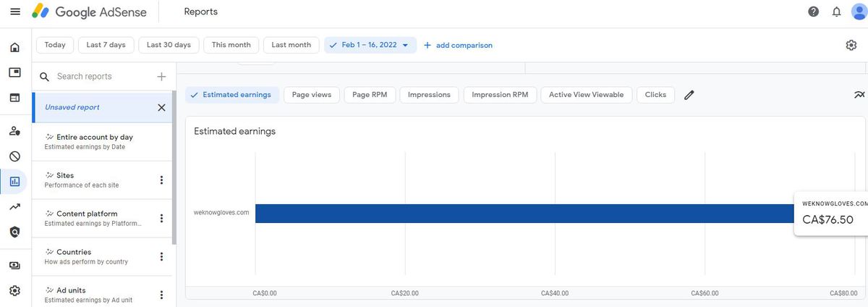Toggle the Estimated earnings metric chip
Viewport: 868px width, 307px height.
pos(232,95)
